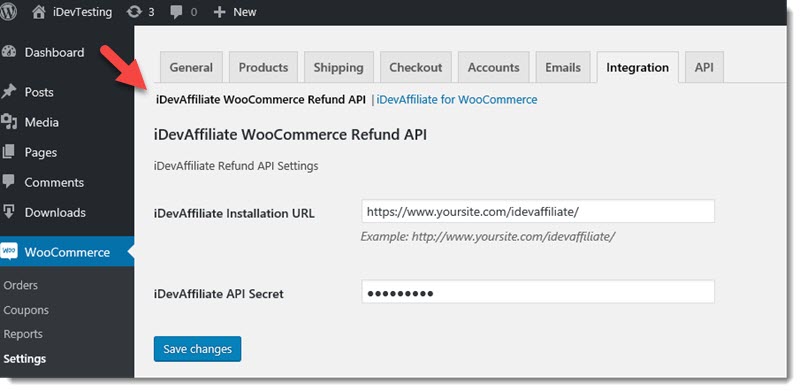The image size is (800, 391).
Task: Open Media in the sidebar
Action: pyautogui.click(x=41, y=123)
